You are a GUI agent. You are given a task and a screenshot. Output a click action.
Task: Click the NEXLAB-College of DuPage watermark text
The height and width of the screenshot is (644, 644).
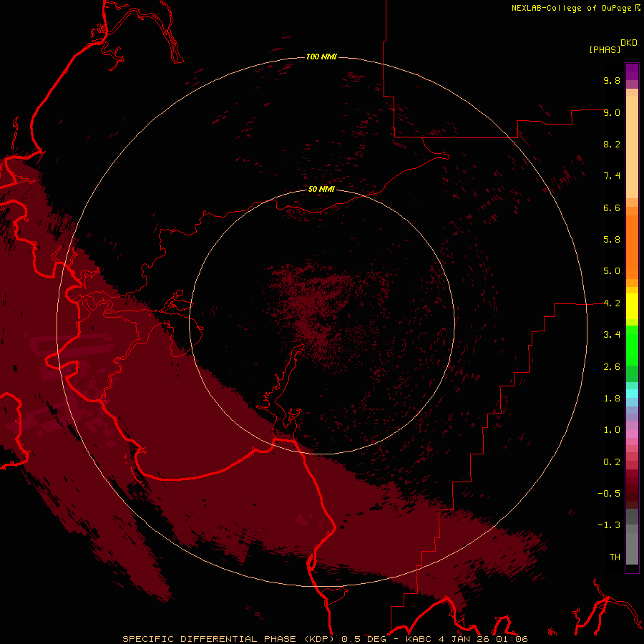pyautogui.click(x=573, y=8)
